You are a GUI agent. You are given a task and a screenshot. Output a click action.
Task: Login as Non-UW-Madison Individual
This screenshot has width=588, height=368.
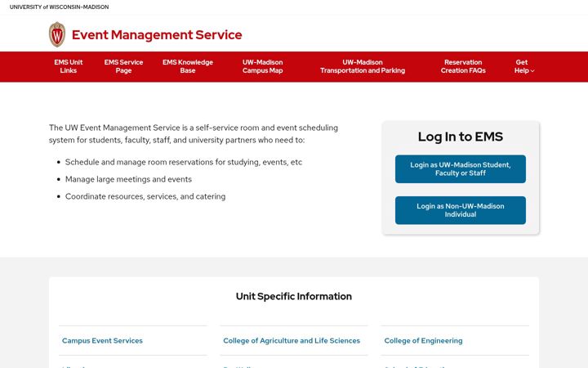461,210
